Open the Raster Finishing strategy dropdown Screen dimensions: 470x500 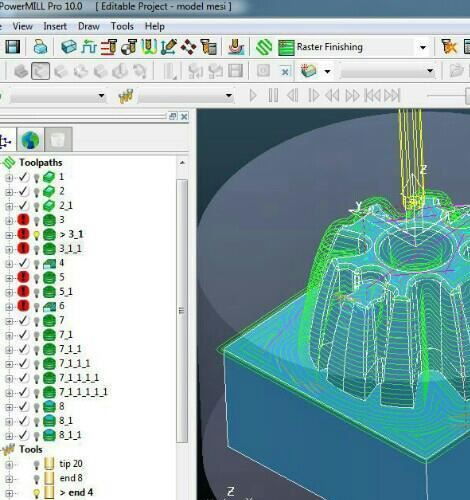pos(423,47)
